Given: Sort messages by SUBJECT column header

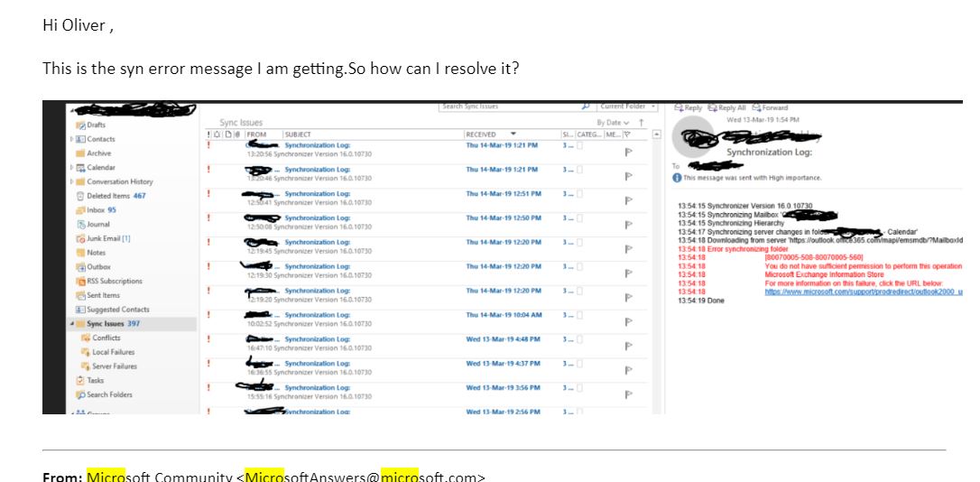Looking at the screenshot, I should tap(298, 134).
